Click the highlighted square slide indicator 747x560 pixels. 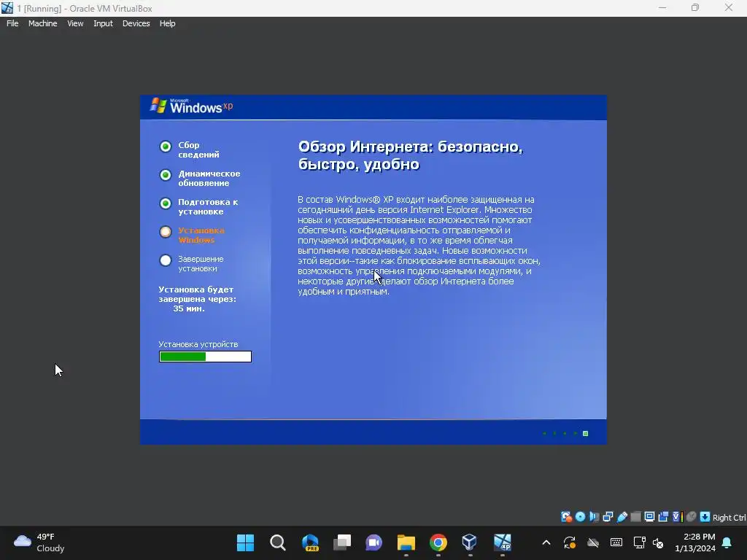[x=586, y=433]
